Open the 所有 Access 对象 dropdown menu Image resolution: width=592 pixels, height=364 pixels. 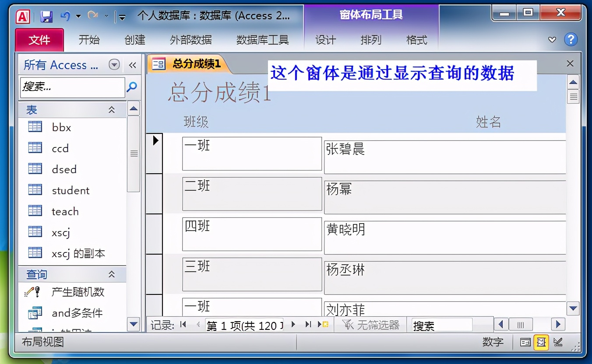click(114, 64)
